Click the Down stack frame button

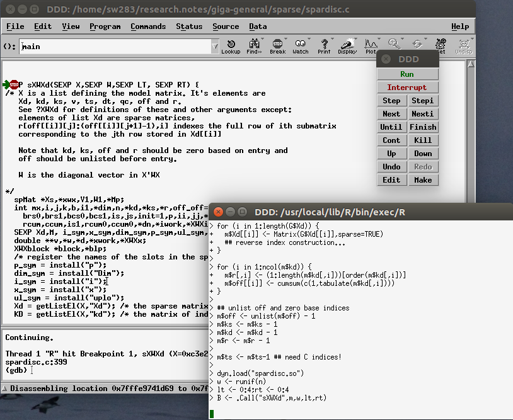pos(423,154)
